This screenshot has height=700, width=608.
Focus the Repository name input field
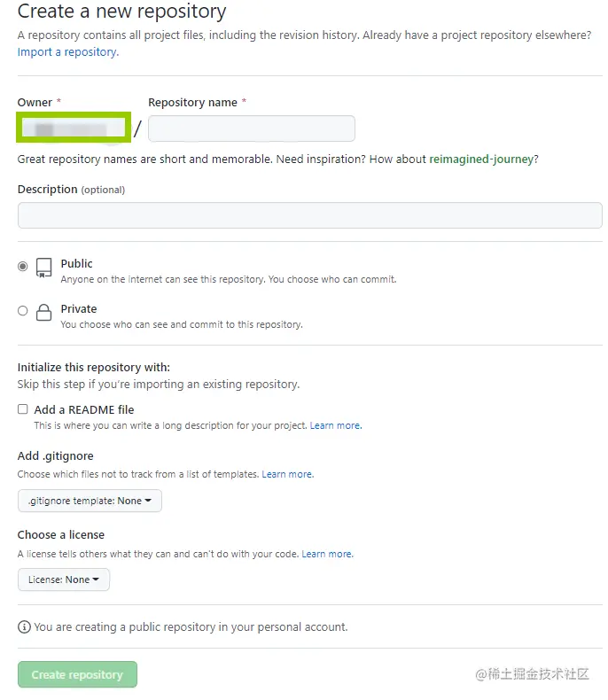click(252, 128)
